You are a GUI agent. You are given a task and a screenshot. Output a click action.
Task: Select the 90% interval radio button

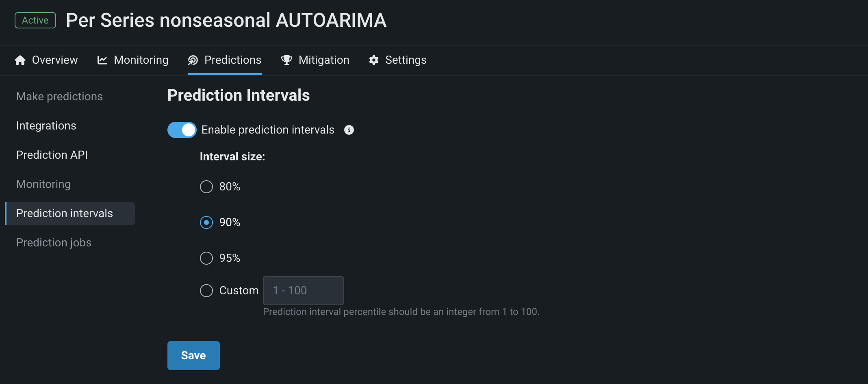[206, 222]
